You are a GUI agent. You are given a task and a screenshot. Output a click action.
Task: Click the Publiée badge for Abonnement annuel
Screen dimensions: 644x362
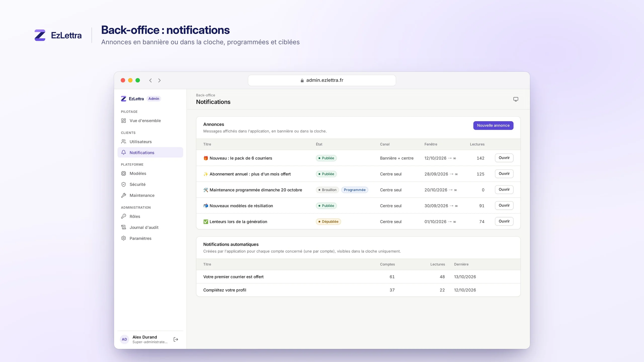pyautogui.click(x=326, y=174)
